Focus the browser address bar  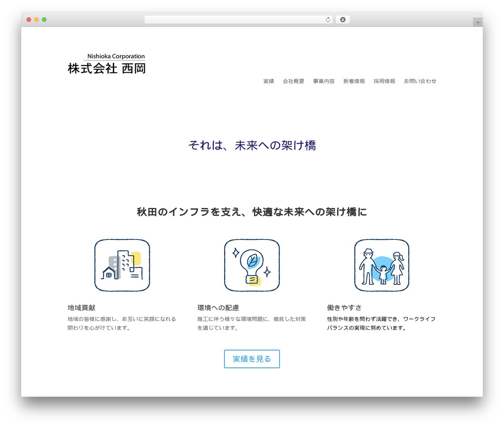click(x=239, y=20)
